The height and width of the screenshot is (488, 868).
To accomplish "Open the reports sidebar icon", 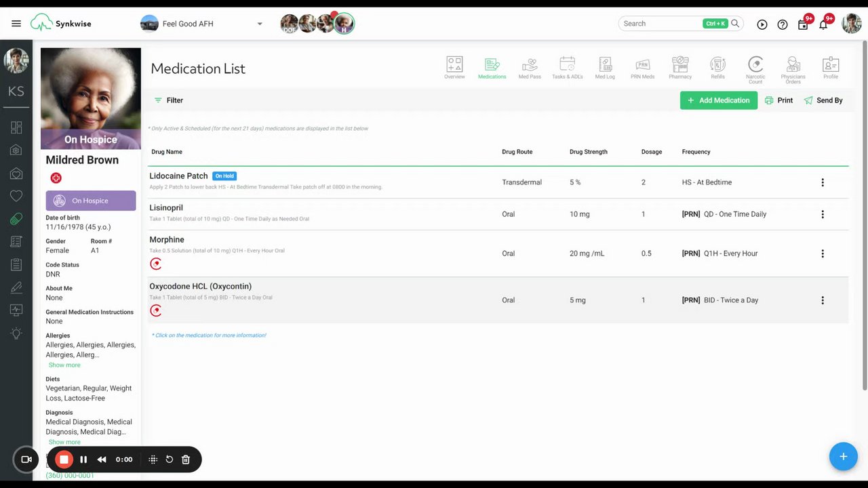I will point(16,241).
